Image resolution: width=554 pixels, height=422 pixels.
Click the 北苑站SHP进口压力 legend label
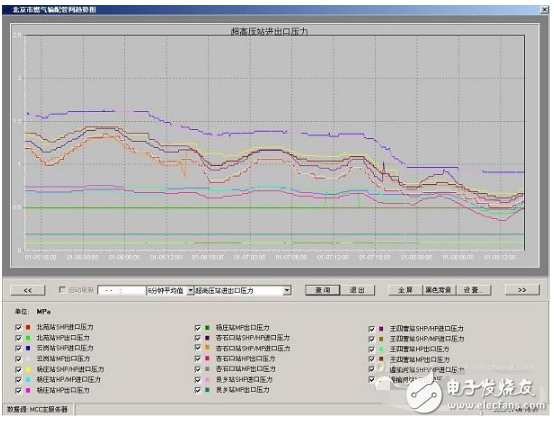(65, 327)
